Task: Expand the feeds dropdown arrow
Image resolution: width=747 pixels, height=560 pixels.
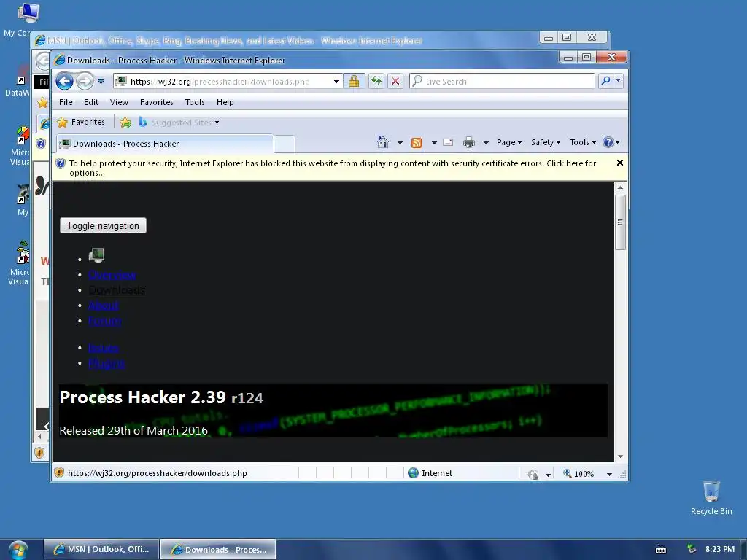Action: tap(434, 142)
